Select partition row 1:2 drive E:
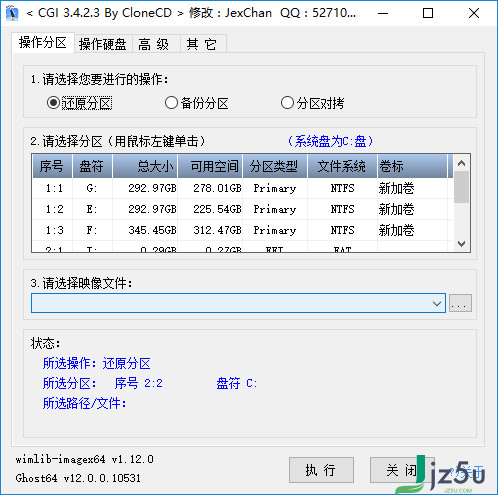The width and height of the screenshot is (498, 495). 243,209
